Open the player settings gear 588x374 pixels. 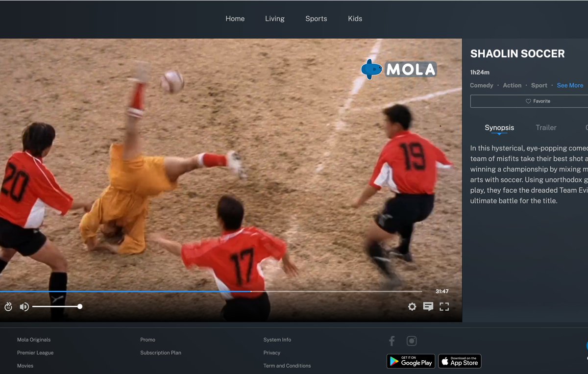click(412, 307)
